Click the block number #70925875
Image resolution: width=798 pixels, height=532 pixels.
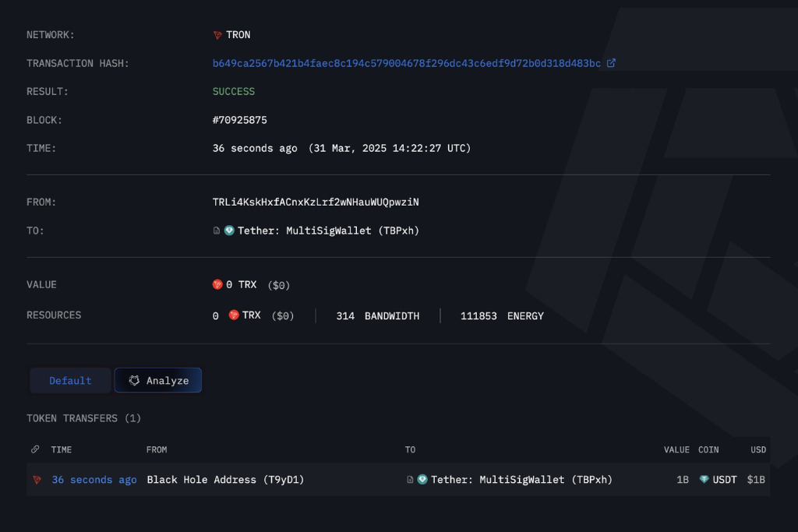pos(240,120)
